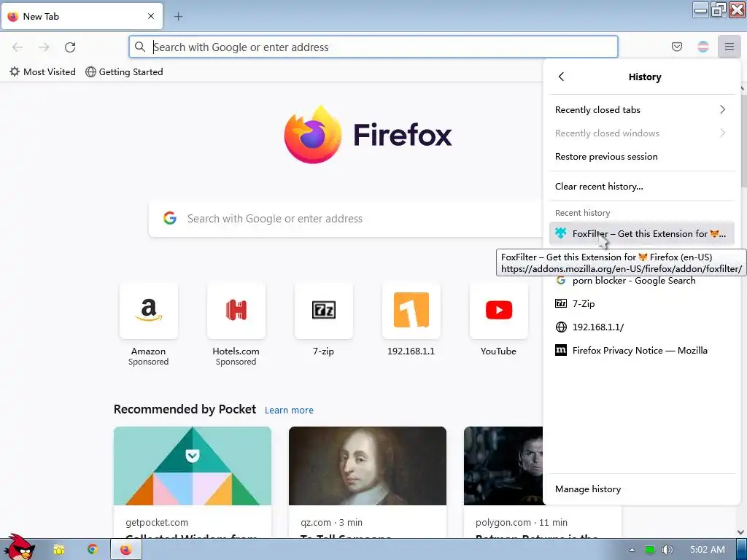
Task: Launch Chrome from the taskbar
Action: pyautogui.click(x=93, y=550)
